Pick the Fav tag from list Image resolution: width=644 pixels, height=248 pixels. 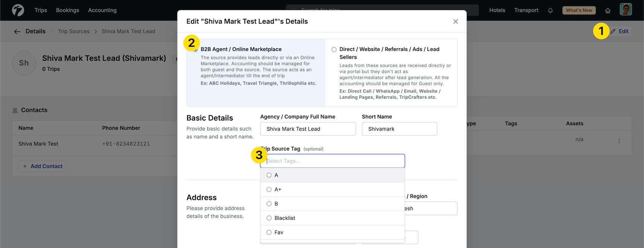pyautogui.click(x=269, y=233)
